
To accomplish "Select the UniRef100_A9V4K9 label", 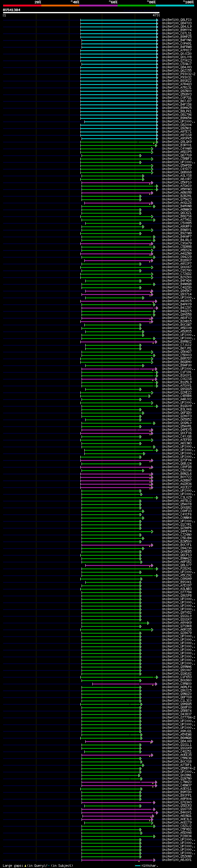I will point(176,623).
